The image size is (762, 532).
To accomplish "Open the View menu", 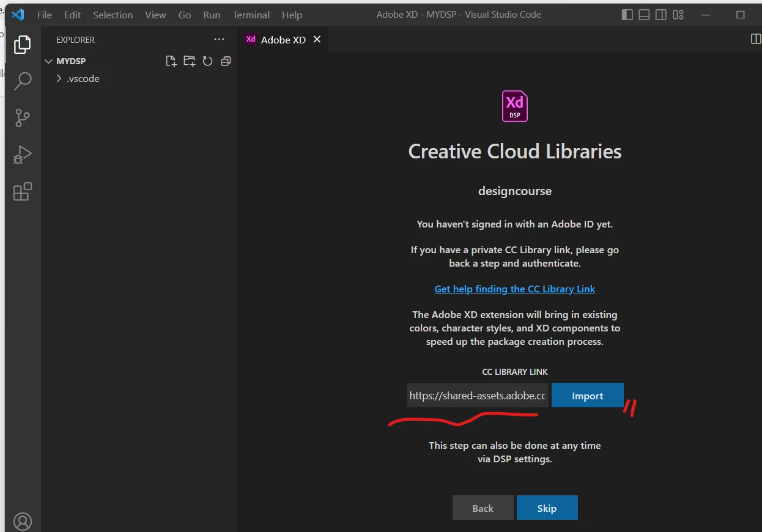I will [155, 15].
